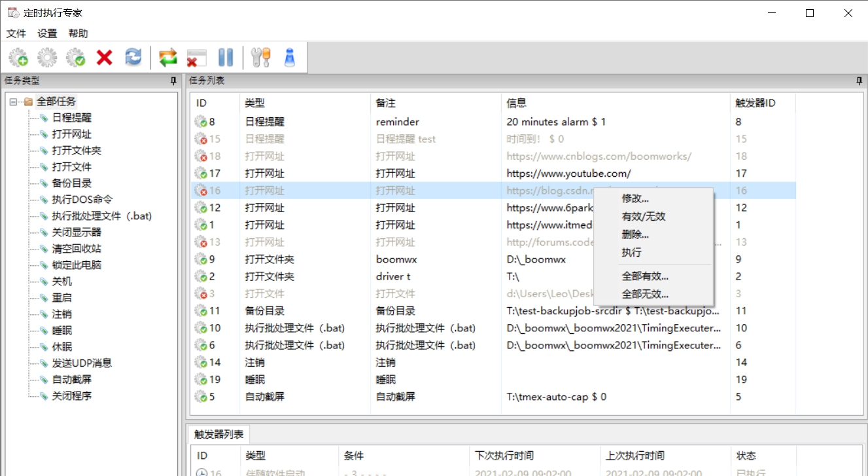Open the 设置 menu
This screenshot has width=868, height=476.
47,33
